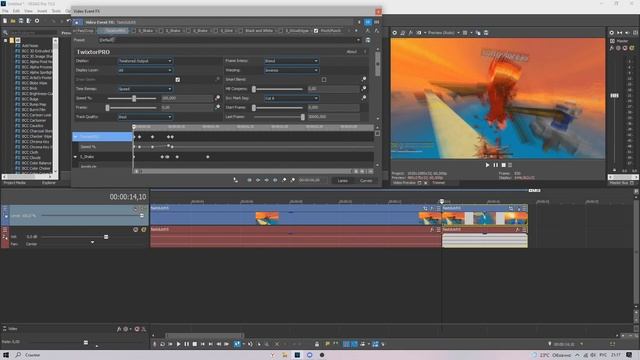Toggle snapping on the timeline toolbar
This screenshot has height=360, width=640.
[346, 344]
